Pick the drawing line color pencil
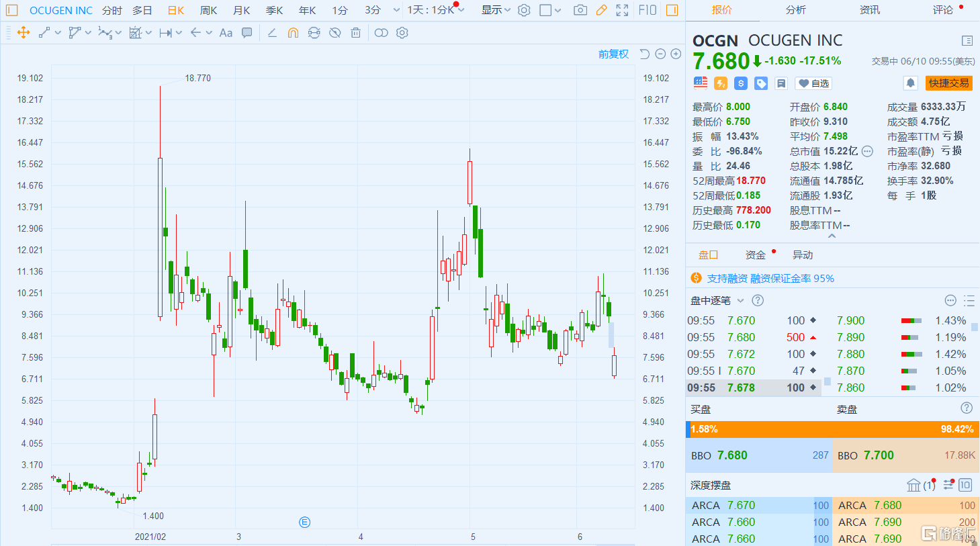 tap(272, 33)
